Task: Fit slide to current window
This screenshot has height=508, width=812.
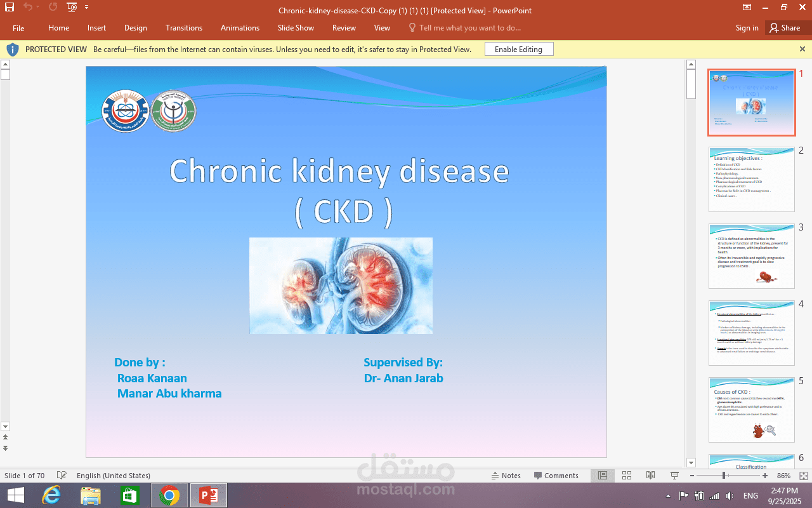Action: click(804, 476)
